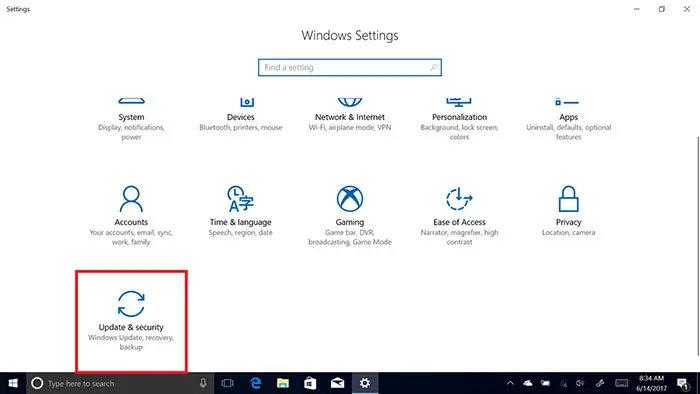This screenshot has height=394, width=700.
Task: Click the 'Location, camera' description under Privacy
Action: point(568,232)
